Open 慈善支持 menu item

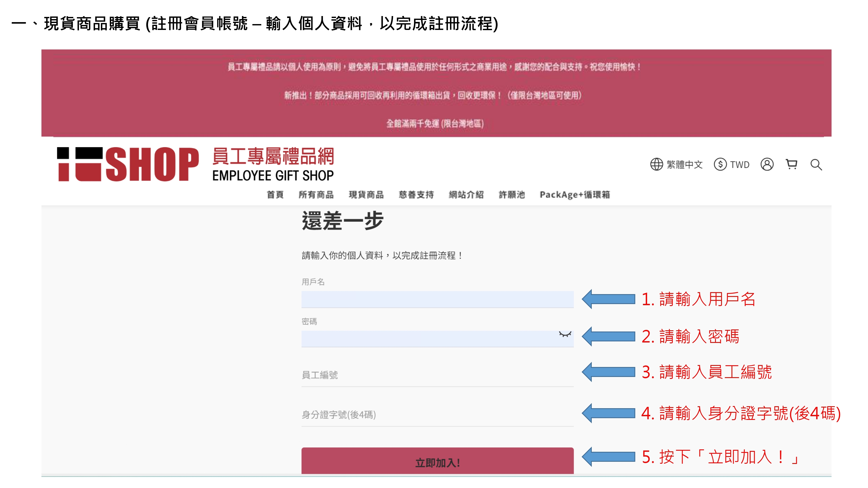(x=416, y=195)
